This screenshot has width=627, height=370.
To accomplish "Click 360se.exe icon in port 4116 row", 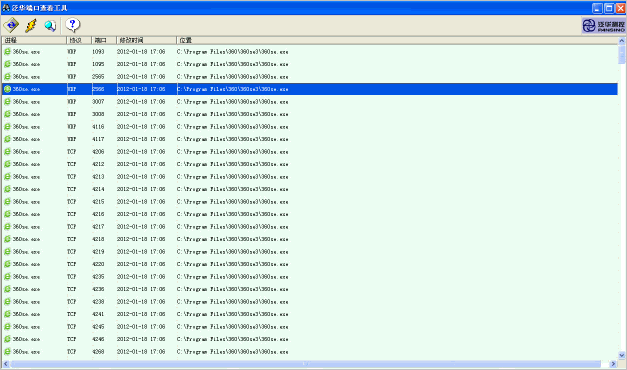I will 7,126.
